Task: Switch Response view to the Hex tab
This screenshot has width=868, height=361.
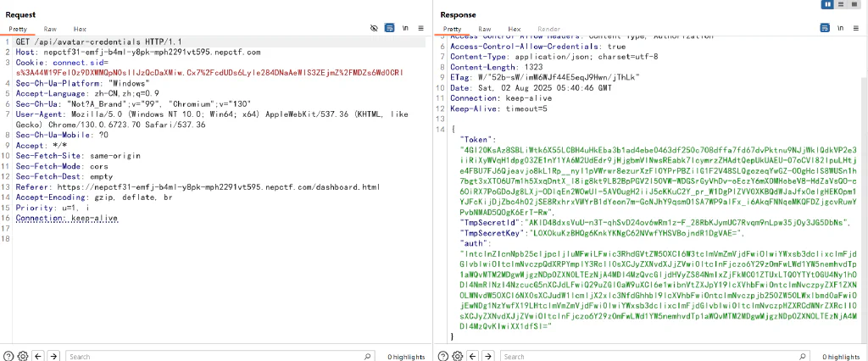Action: pos(515,29)
